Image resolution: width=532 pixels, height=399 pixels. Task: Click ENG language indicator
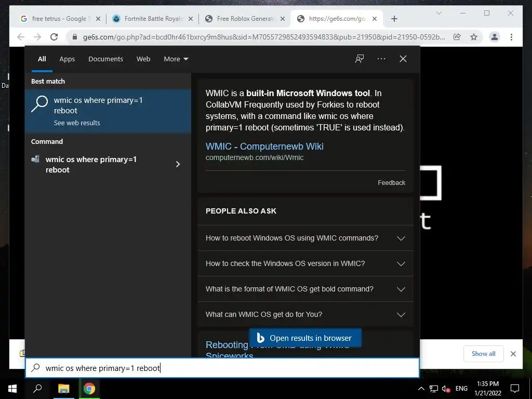click(461, 389)
